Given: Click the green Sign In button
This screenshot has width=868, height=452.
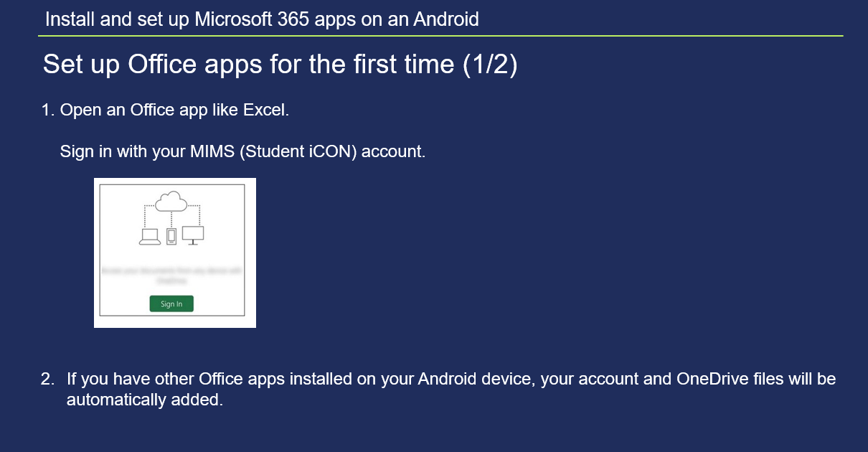Looking at the screenshot, I should pyautogui.click(x=171, y=303).
